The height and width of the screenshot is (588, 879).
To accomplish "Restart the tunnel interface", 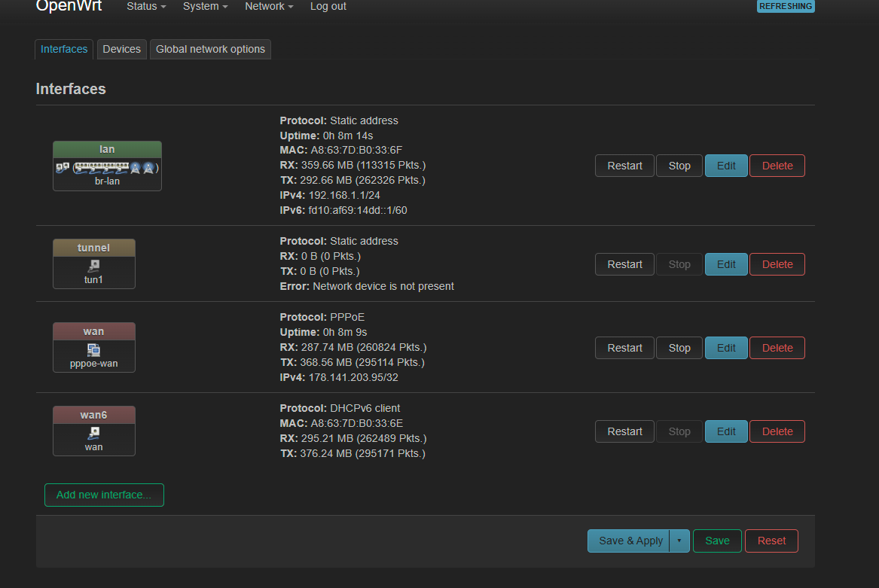I will pos(624,264).
